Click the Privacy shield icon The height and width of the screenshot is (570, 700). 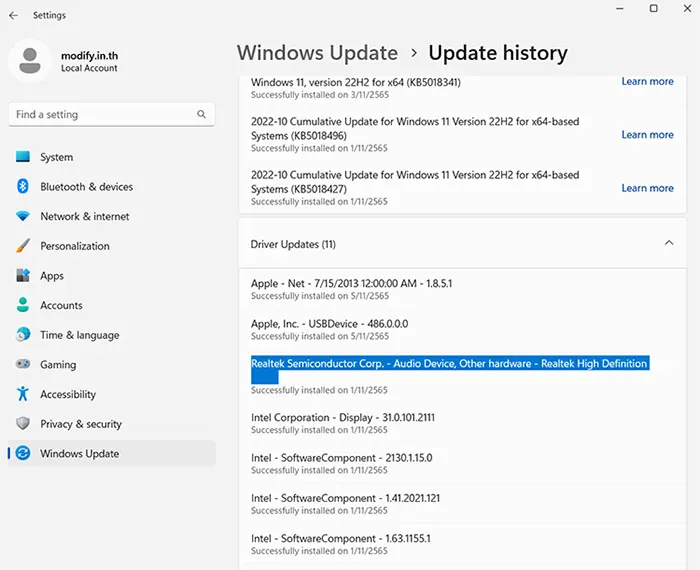tap(23, 423)
